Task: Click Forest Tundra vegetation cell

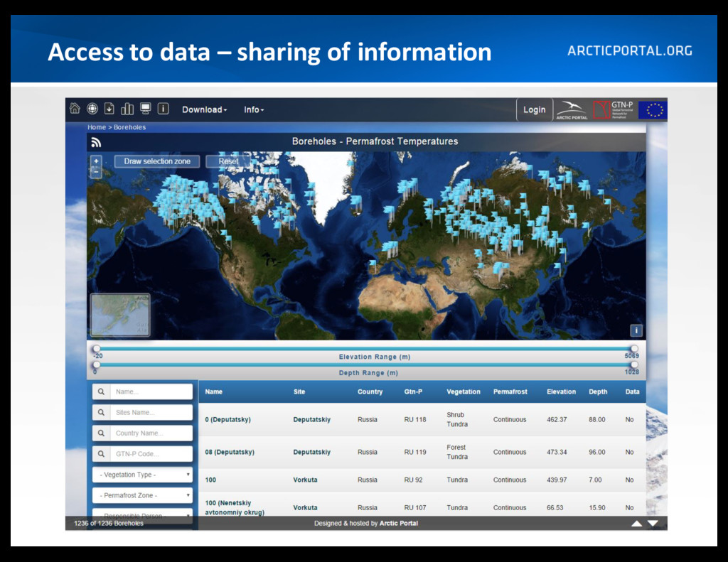Action: pos(457,452)
